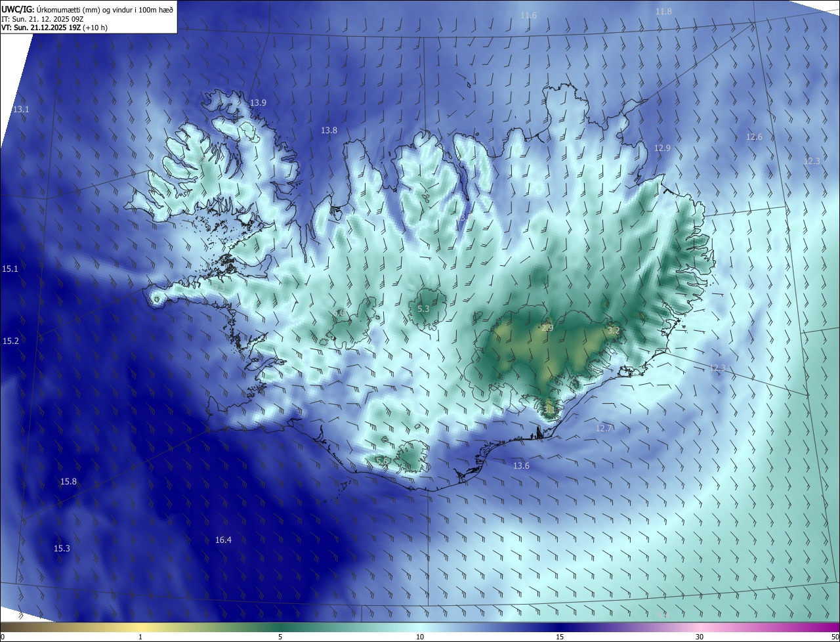Click the 5.3 value on the central glacier

pos(423,309)
